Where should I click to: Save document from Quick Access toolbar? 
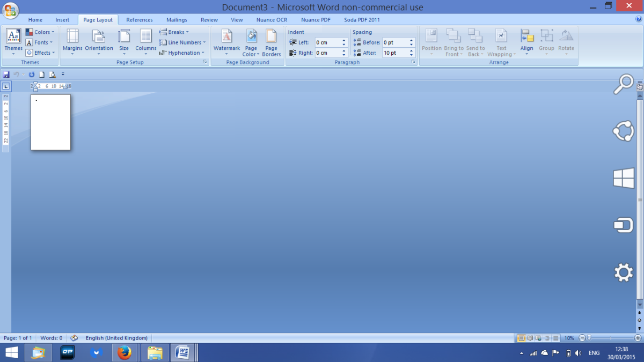[x=6, y=75]
